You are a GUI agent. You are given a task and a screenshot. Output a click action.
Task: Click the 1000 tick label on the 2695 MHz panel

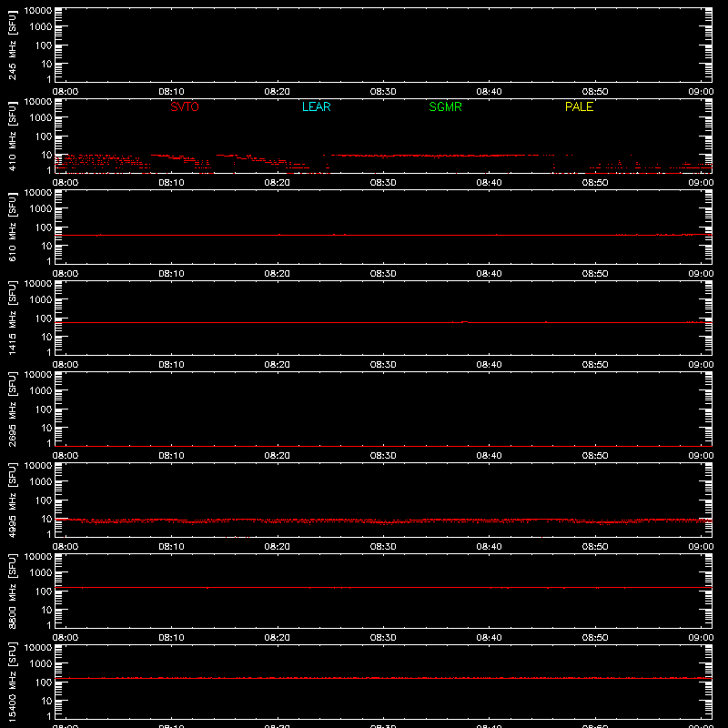tap(41, 391)
